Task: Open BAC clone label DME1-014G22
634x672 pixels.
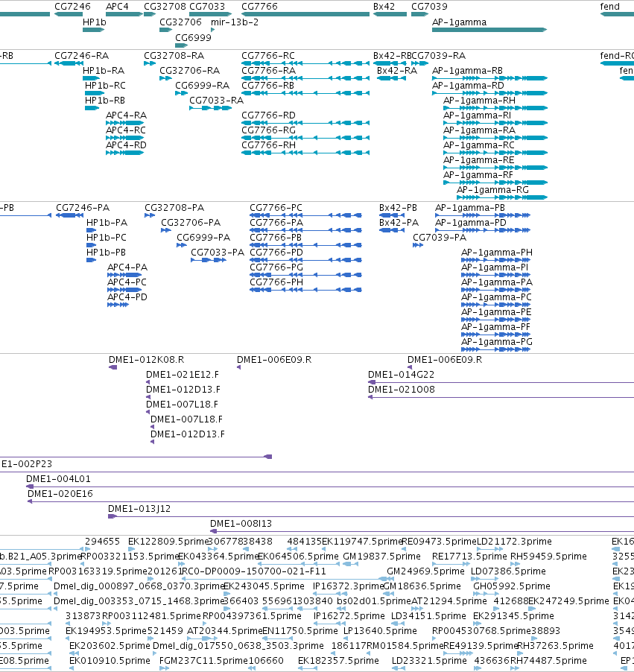Action: (401, 375)
